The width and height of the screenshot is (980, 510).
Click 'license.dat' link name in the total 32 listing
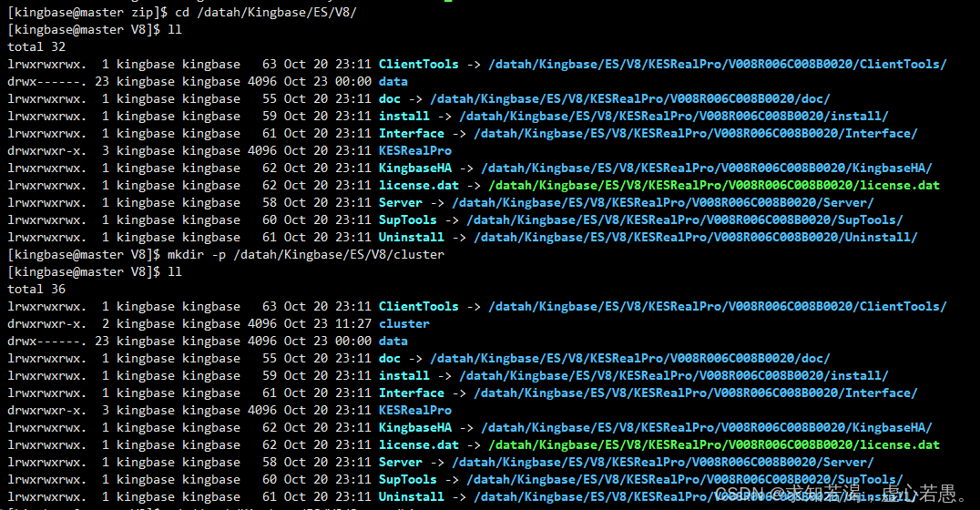pos(418,186)
